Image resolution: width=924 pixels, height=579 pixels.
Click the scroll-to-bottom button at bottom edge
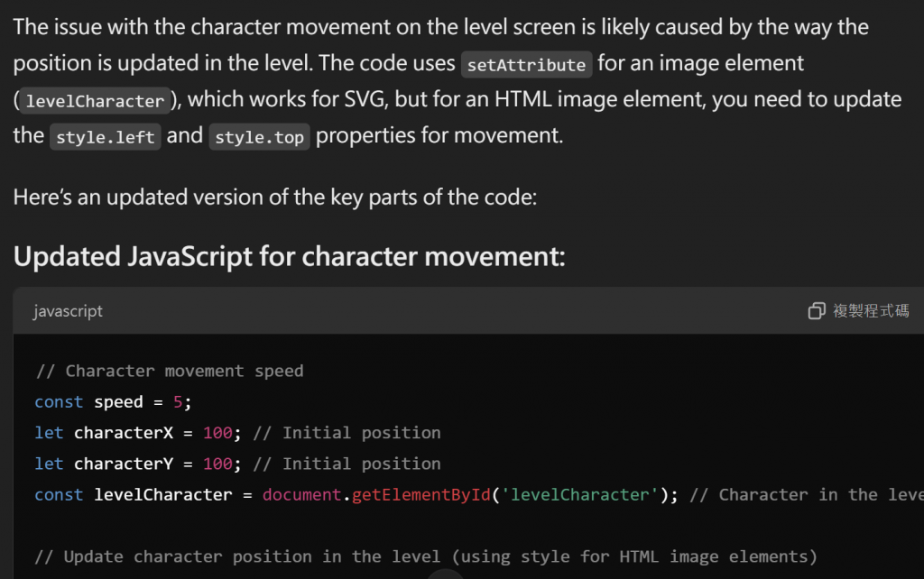click(x=446, y=574)
